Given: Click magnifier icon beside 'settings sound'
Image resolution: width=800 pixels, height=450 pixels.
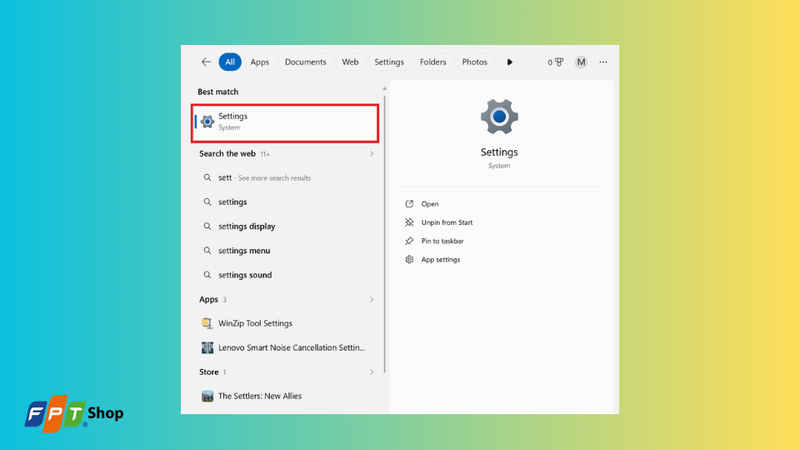Looking at the screenshot, I should click(207, 275).
